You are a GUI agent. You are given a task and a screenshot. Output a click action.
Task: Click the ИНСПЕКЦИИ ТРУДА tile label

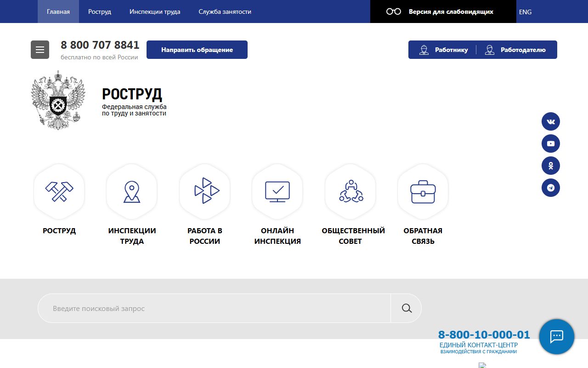(132, 236)
